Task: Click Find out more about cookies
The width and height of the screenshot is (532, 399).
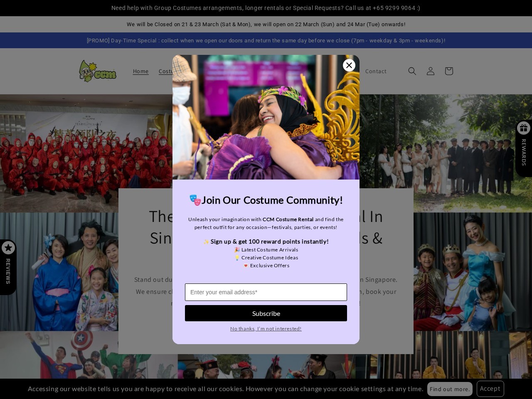Action: [450, 389]
